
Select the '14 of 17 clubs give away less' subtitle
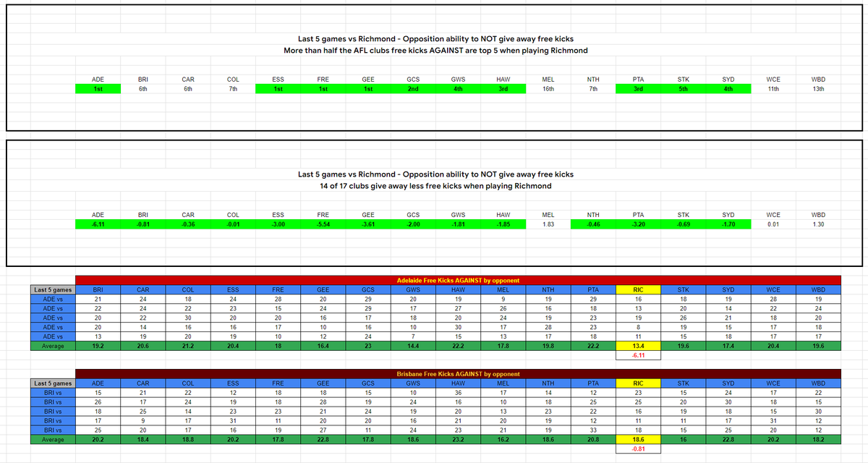click(435, 186)
